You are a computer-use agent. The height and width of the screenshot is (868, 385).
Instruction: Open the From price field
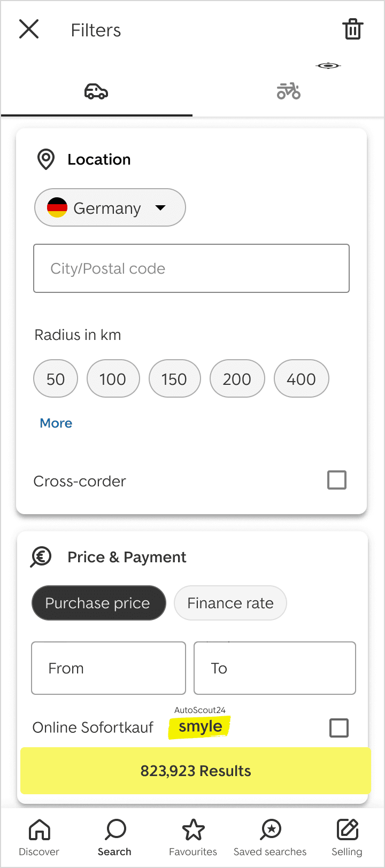[x=109, y=668]
